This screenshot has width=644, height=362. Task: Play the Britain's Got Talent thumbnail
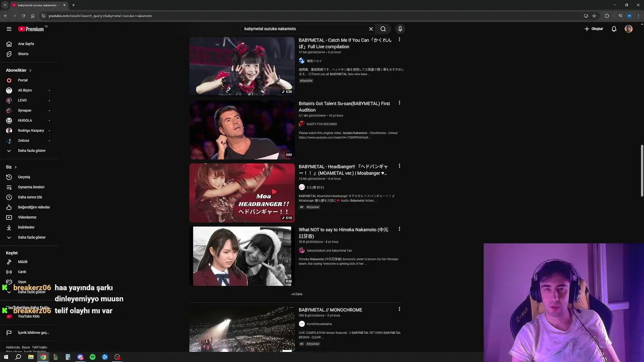click(x=242, y=129)
